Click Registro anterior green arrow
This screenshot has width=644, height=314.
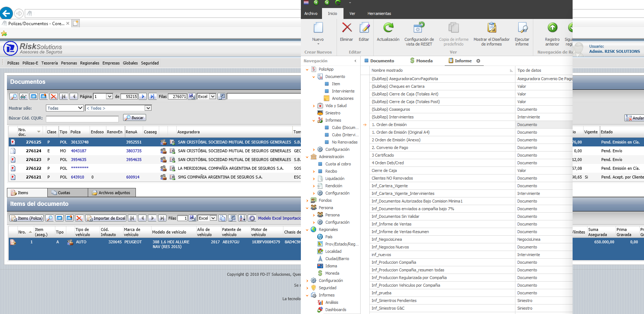(x=552, y=28)
